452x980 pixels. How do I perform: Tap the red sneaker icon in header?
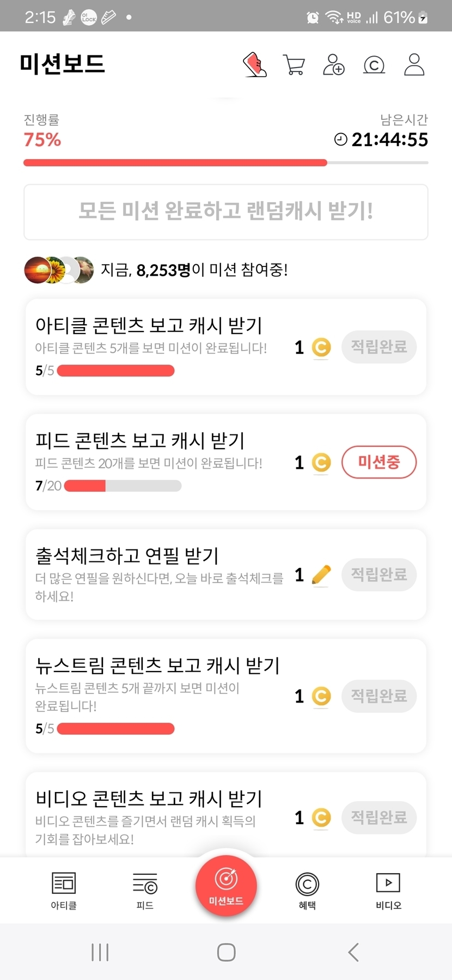tap(254, 65)
